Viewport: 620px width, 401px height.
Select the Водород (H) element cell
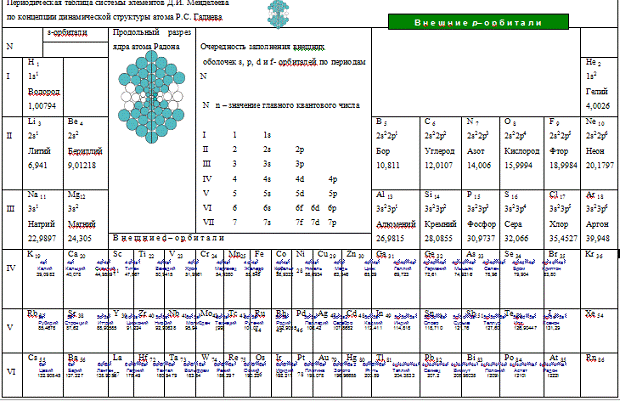click(44, 83)
